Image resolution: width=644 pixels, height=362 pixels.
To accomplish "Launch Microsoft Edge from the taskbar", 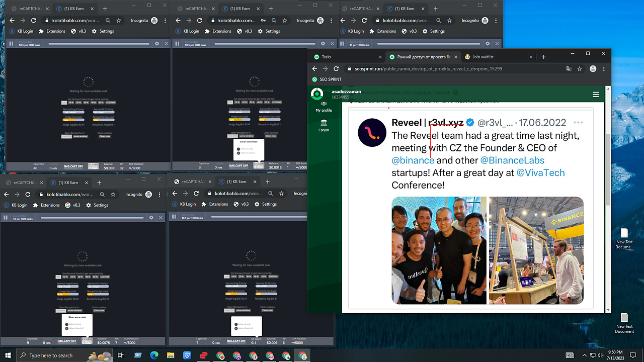I will click(154, 355).
